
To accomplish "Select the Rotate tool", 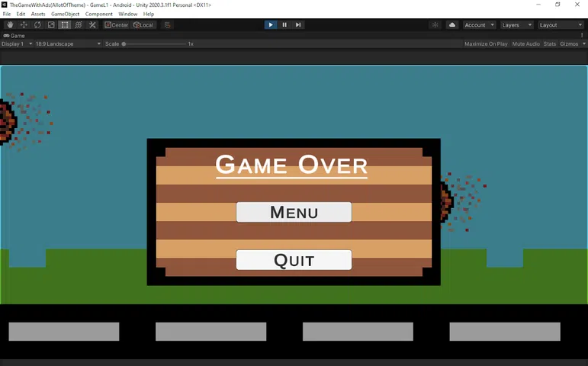I will (x=37, y=25).
